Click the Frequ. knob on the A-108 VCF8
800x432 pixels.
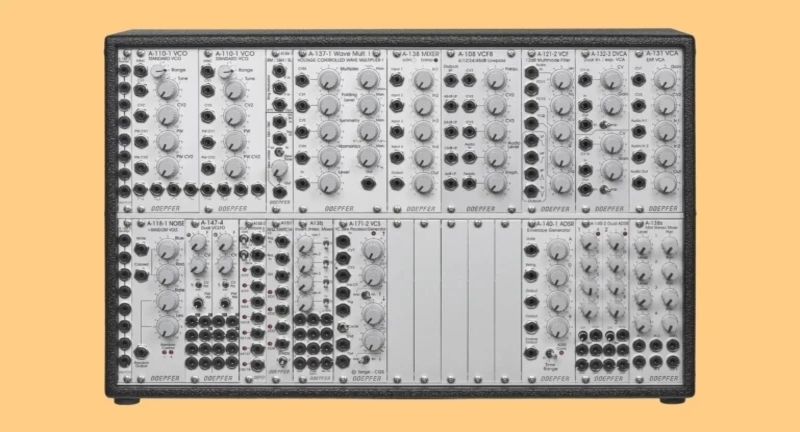(495, 80)
